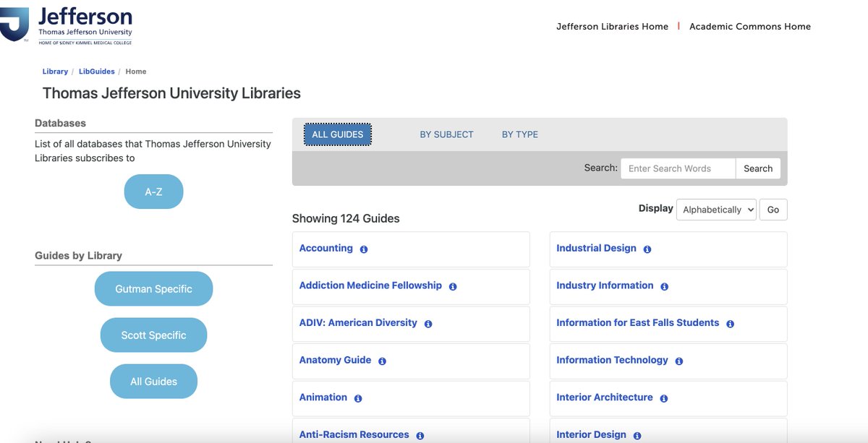The width and height of the screenshot is (868, 443).
Task: Click the Guides by Library heading
Action: (78, 256)
